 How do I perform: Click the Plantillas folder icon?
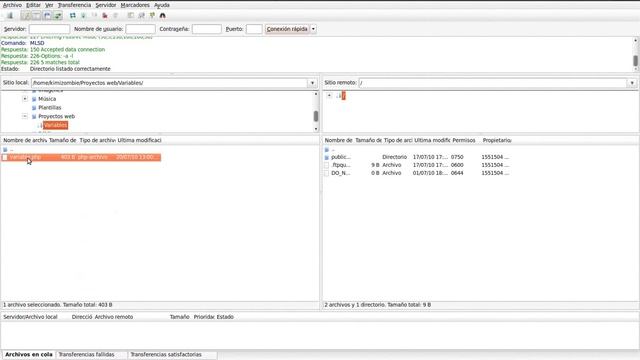coord(34,108)
